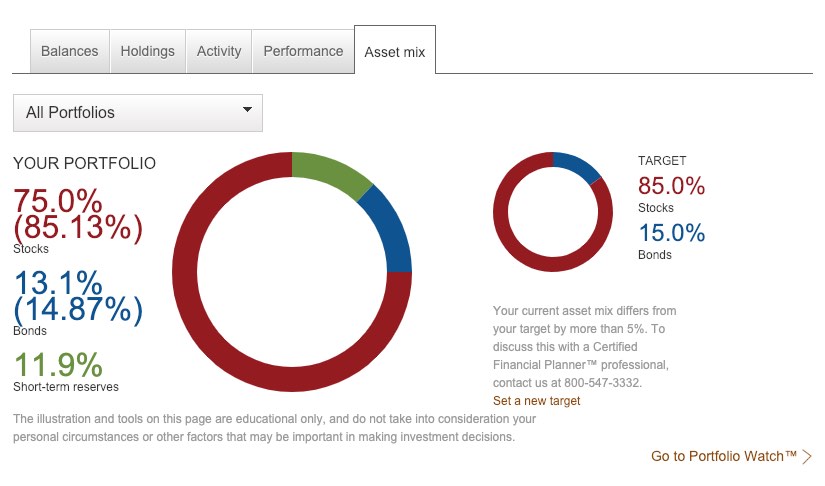This screenshot has height=486, width=825.
Task: Switch to the Holdings tab
Action: pos(147,51)
